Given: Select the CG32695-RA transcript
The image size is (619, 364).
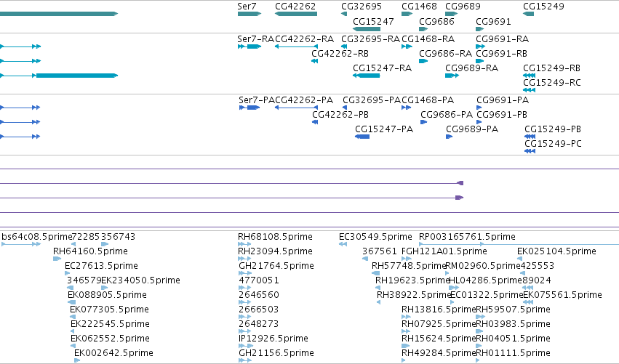Looking at the screenshot, I should click(344, 46).
